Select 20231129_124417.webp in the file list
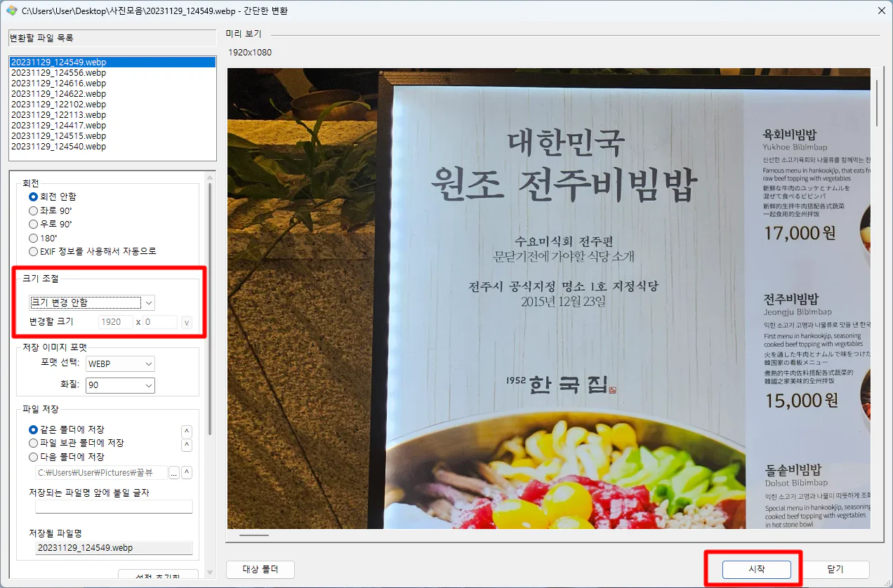The height and width of the screenshot is (588, 893). (112, 125)
